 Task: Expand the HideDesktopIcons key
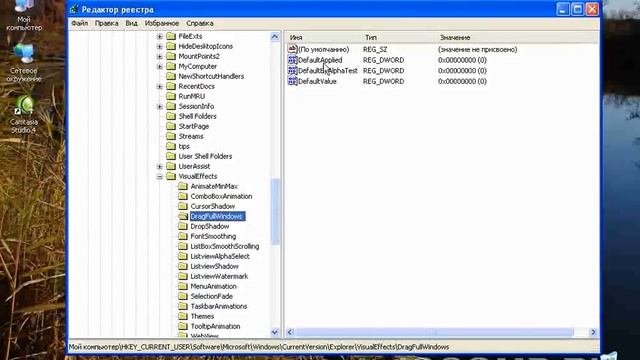160,47
